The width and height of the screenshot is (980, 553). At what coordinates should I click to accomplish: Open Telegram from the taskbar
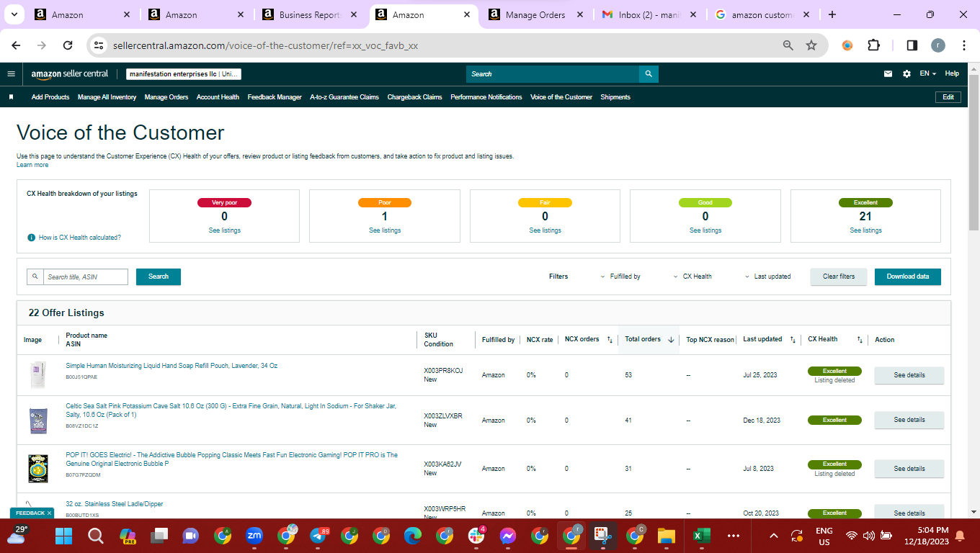click(318, 536)
